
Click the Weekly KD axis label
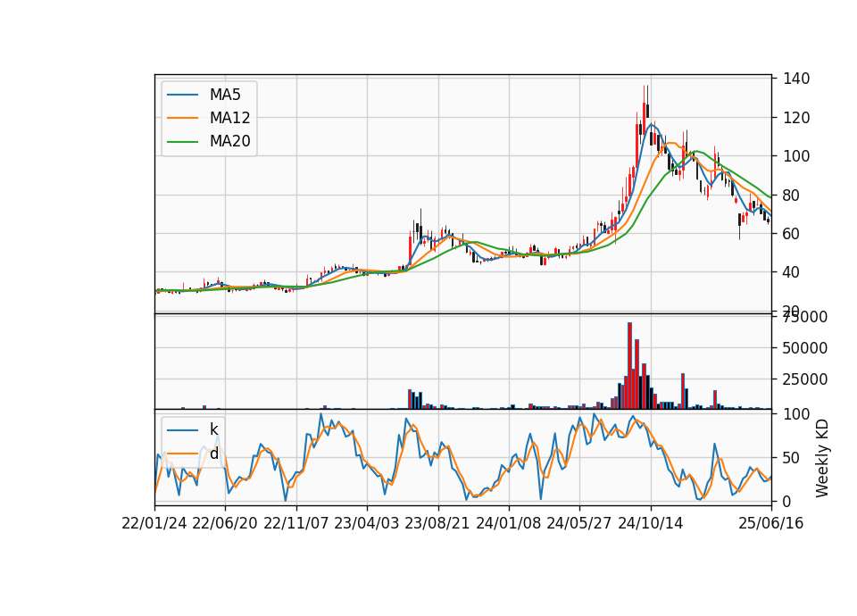(x=822, y=459)
